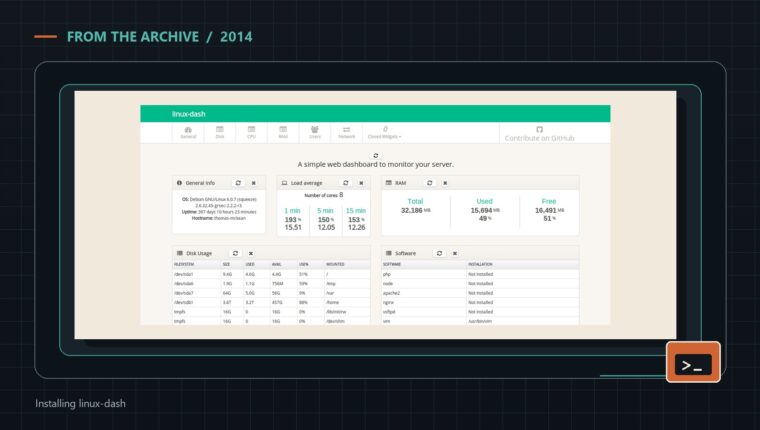Refresh the Software widget
The width and height of the screenshot is (760, 430).
pos(439,253)
